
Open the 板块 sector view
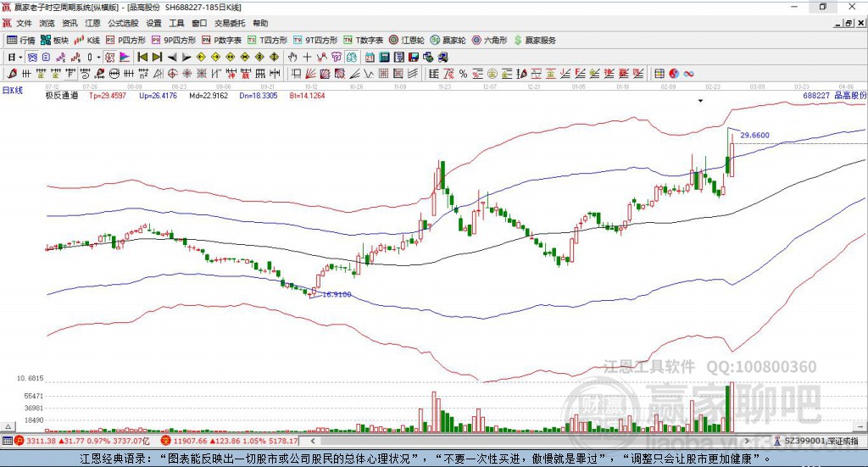pyautogui.click(x=54, y=41)
